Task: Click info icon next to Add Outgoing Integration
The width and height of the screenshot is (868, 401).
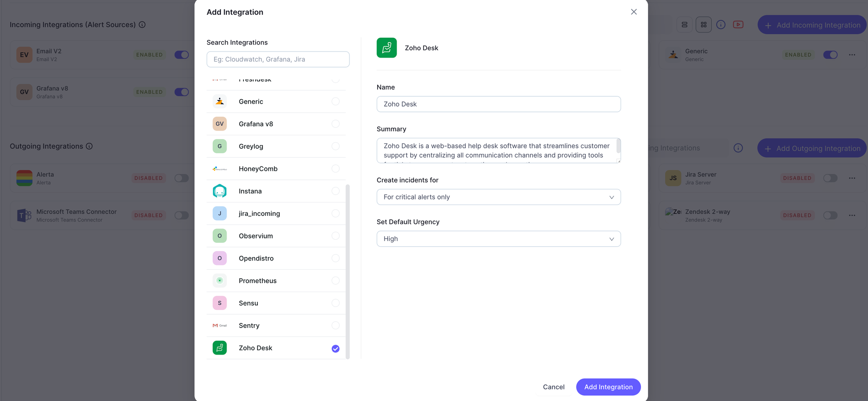Action: pos(738,148)
